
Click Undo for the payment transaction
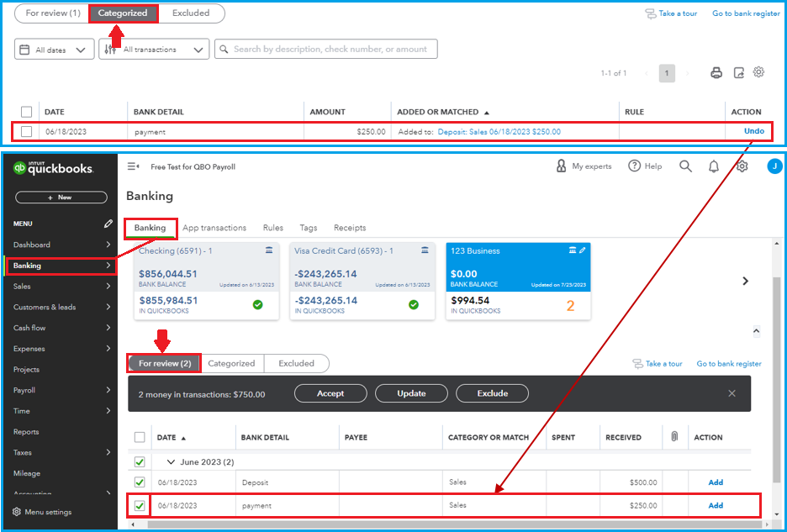coord(754,131)
